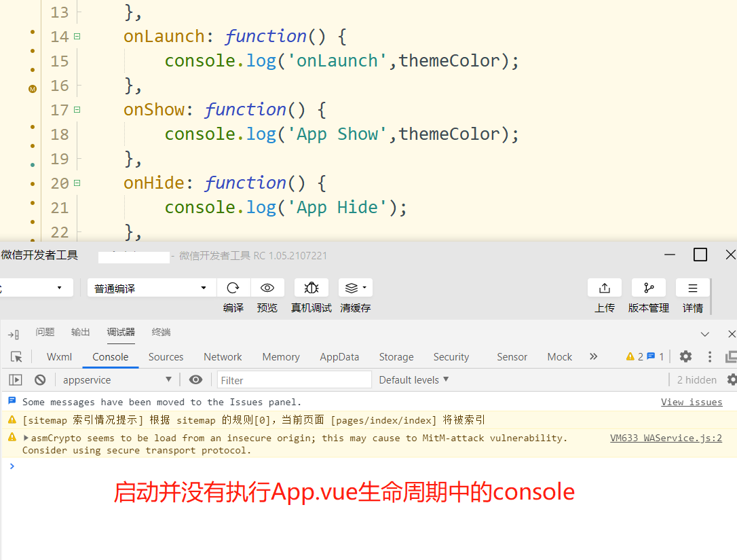The width and height of the screenshot is (737, 560).
Task: Open version management branch icon
Action: pyautogui.click(x=649, y=288)
